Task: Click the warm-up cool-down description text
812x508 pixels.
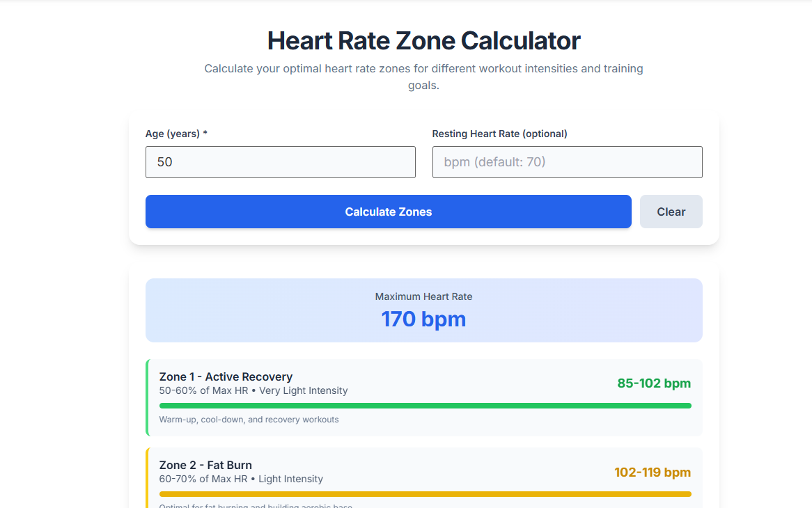Action: pyautogui.click(x=249, y=419)
